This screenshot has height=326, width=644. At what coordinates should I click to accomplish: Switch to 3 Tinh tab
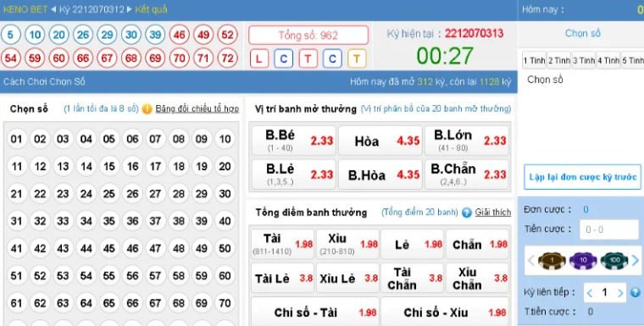pos(584,61)
